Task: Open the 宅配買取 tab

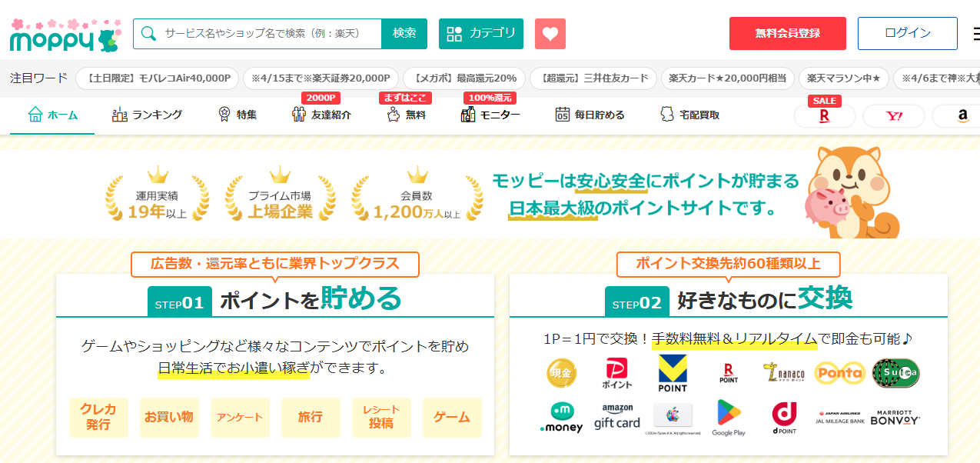Action: coord(689,115)
